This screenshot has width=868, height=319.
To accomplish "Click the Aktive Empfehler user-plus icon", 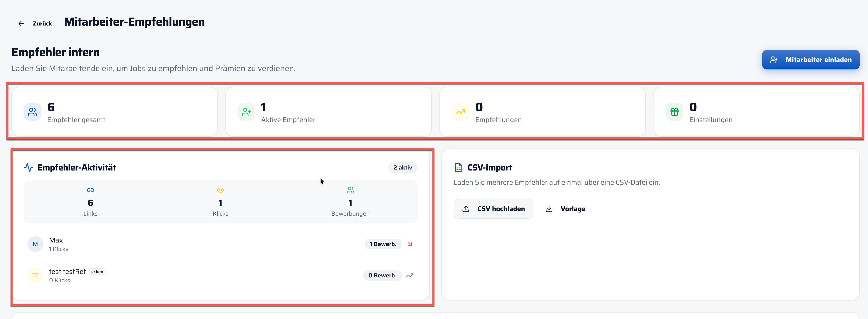I will [246, 112].
